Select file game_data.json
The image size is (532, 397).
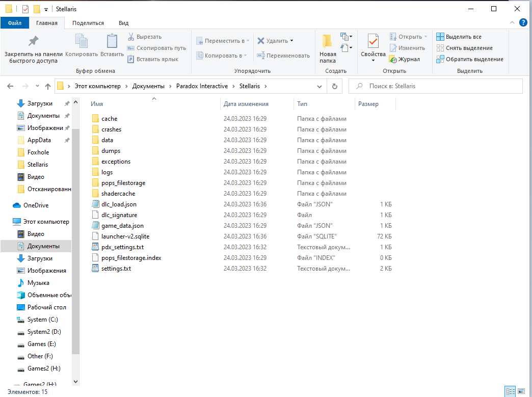point(122,226)
